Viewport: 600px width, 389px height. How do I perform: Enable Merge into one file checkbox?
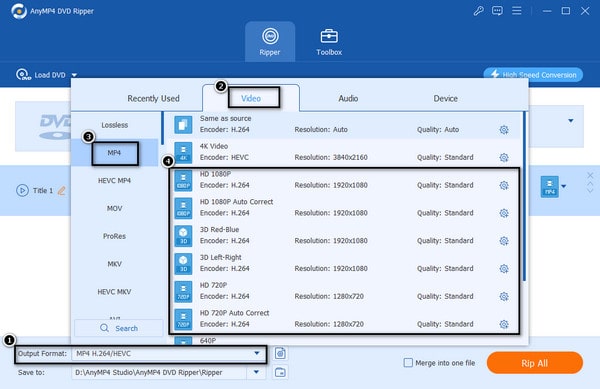tap(408, 363)
